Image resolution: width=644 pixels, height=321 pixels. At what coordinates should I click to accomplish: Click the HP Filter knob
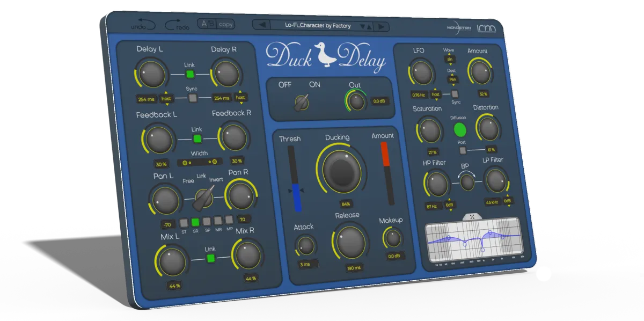point(437,184)
